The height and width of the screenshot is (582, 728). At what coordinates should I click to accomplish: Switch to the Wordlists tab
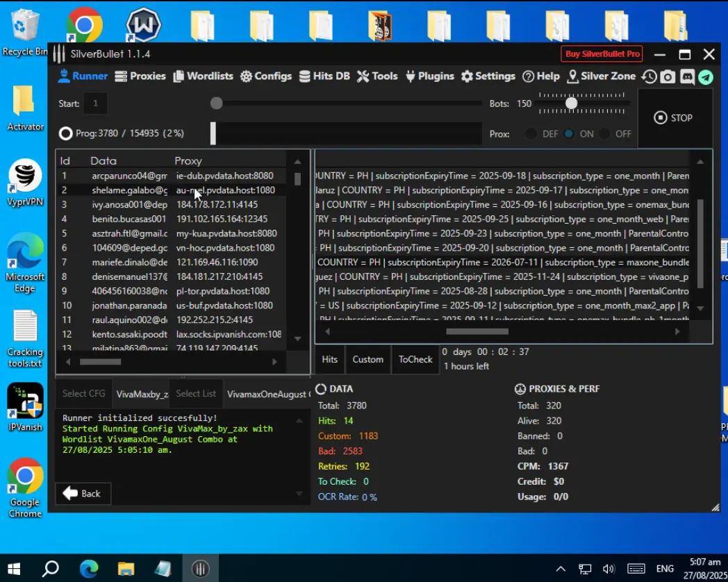coord(204,76)
